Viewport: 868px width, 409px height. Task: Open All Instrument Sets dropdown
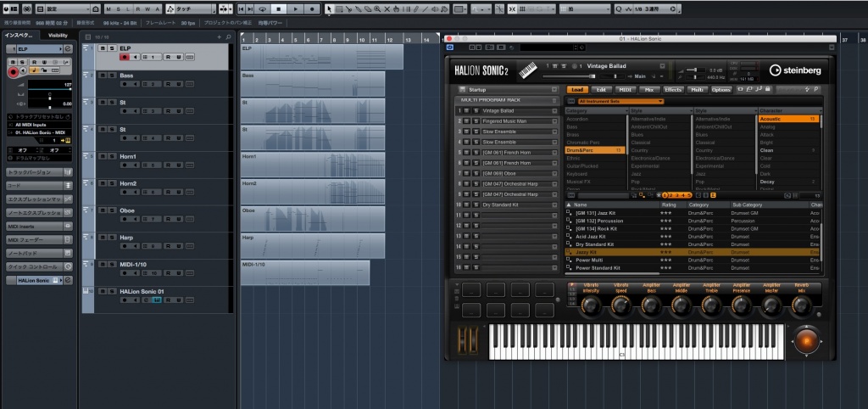(x=620, y=102)
